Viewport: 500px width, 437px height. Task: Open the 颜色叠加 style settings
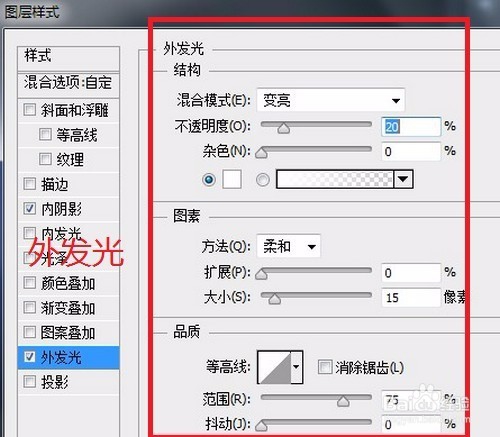[x=68, y=283]
